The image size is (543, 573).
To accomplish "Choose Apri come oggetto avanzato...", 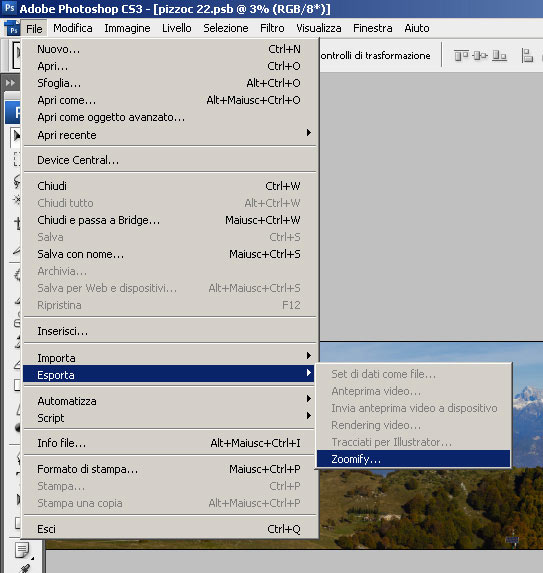I will [x=169, y=117].
